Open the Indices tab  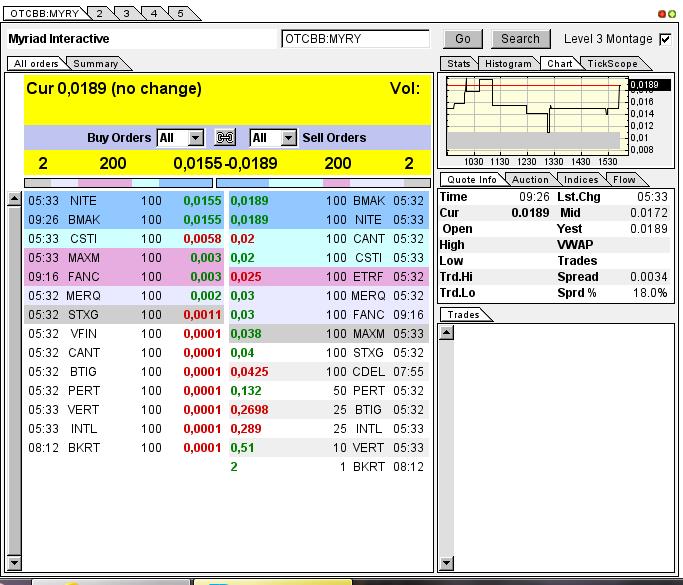tap(581, 179)
